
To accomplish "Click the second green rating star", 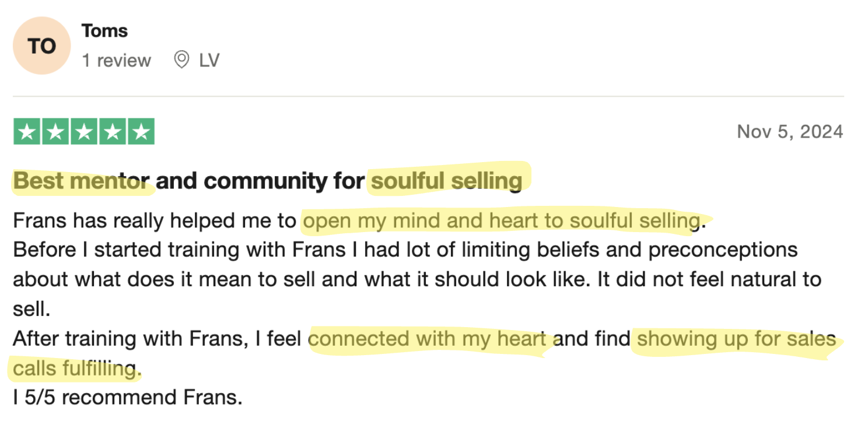I will tap(55, 131).
